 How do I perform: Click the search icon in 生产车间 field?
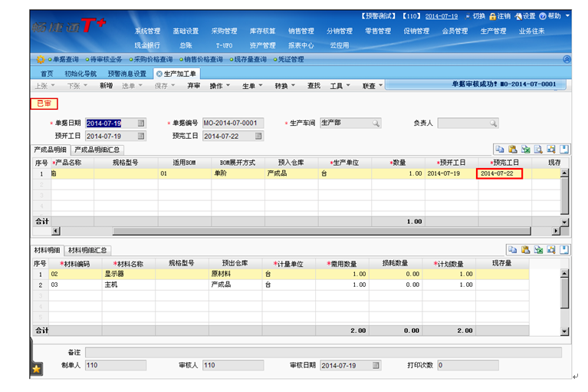point(376,123)
